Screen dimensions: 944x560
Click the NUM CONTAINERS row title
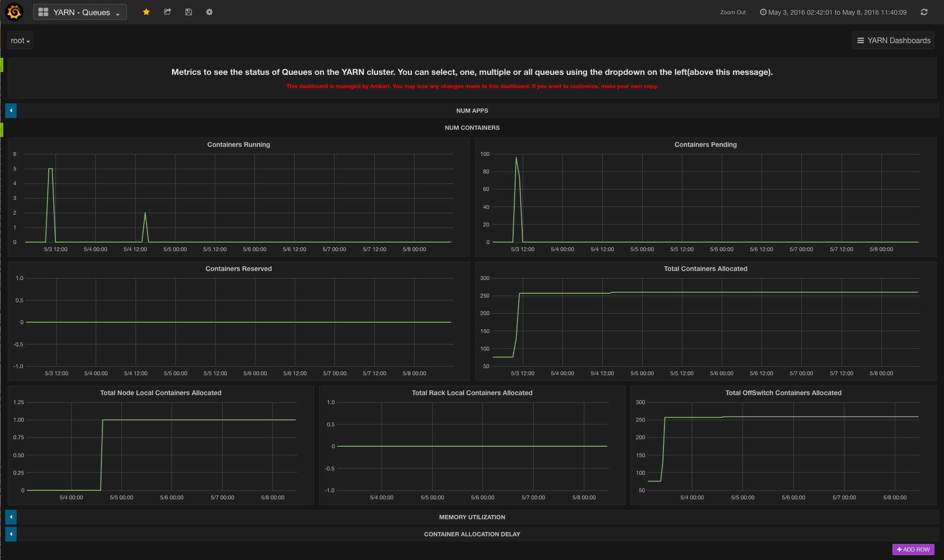[472, 128]
